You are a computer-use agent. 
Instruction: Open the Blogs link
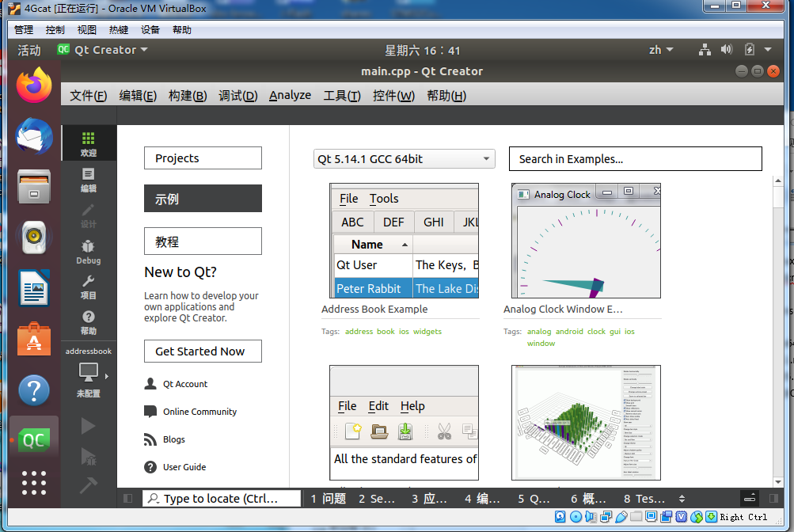click(165, 439)
